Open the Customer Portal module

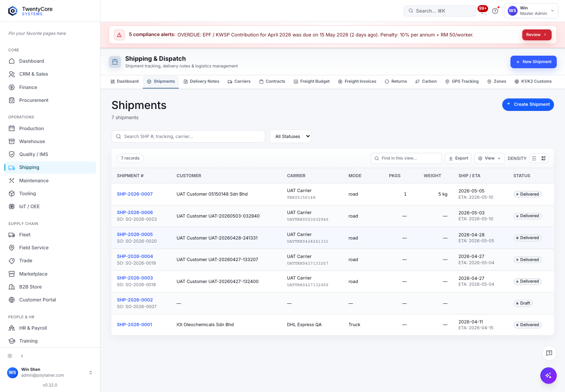[x=50, y=300]
